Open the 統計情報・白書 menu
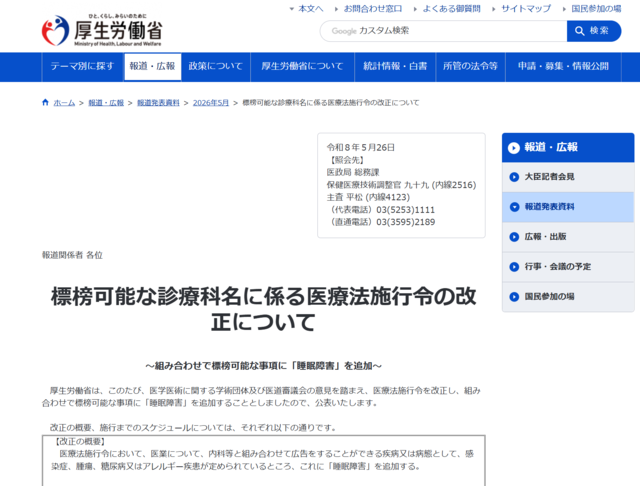 tap(395, 67)
